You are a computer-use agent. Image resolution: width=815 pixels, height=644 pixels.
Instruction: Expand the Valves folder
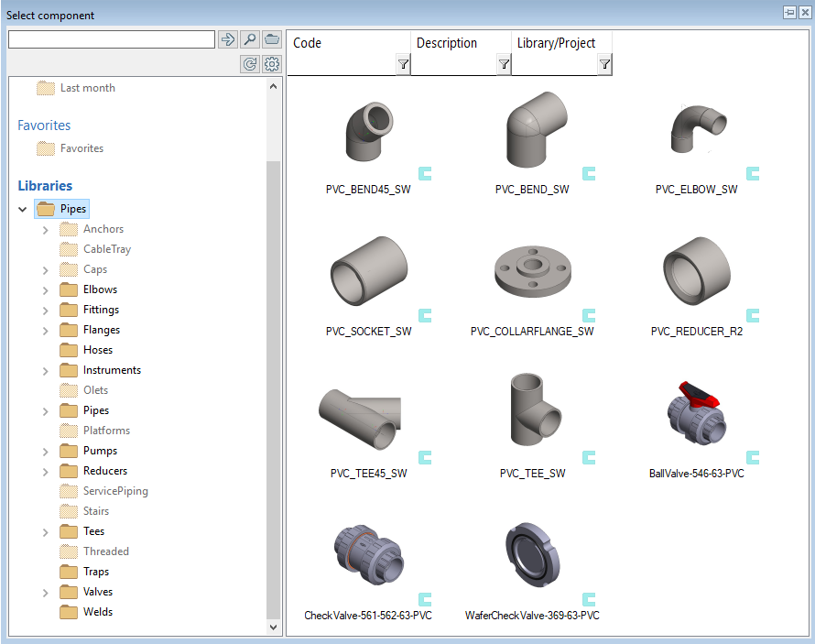tap(46, 592)
